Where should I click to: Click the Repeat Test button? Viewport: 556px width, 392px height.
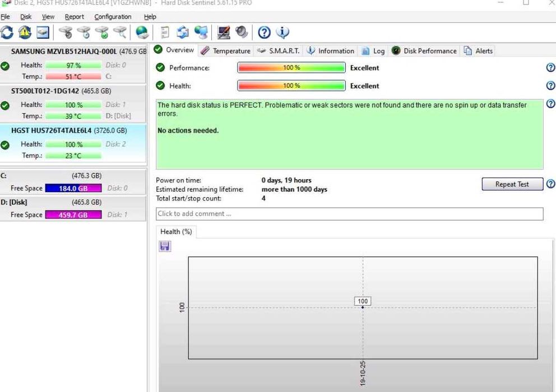pyautogui.click(x=512, y=184)
